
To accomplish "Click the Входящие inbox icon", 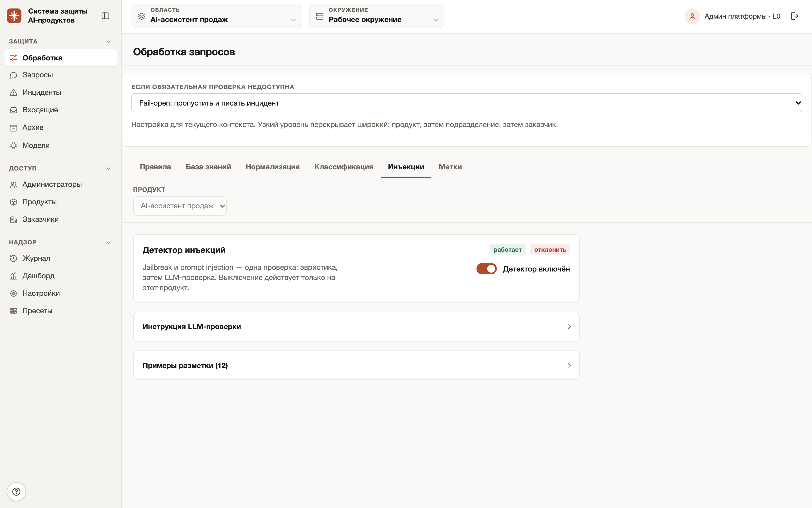I will click(x=14, y=110).
